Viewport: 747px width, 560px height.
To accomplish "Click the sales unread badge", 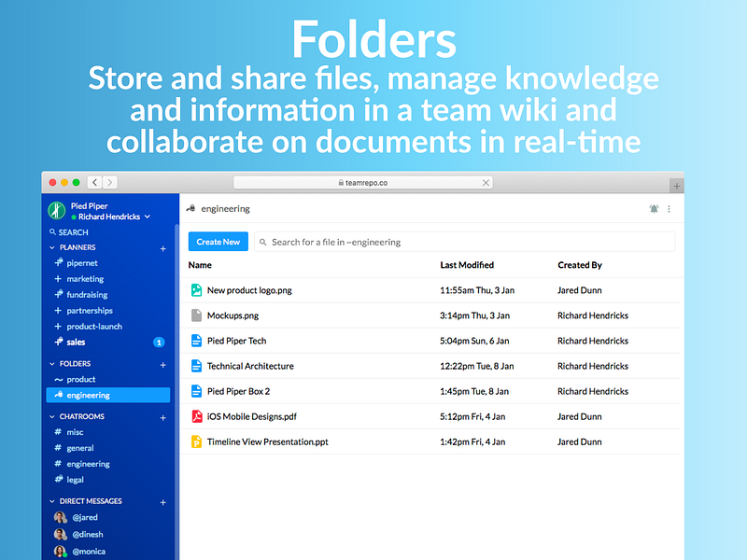I will [x=159, y=342].
